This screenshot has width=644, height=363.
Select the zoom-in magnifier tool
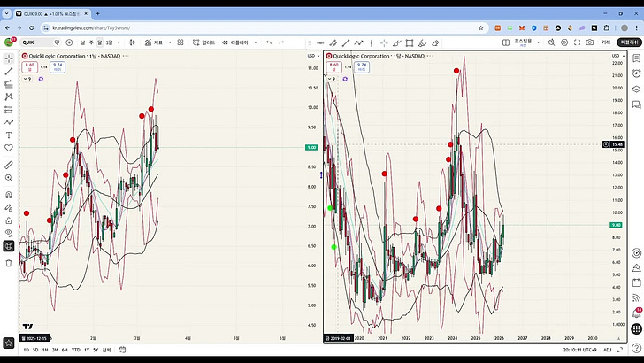9,178
